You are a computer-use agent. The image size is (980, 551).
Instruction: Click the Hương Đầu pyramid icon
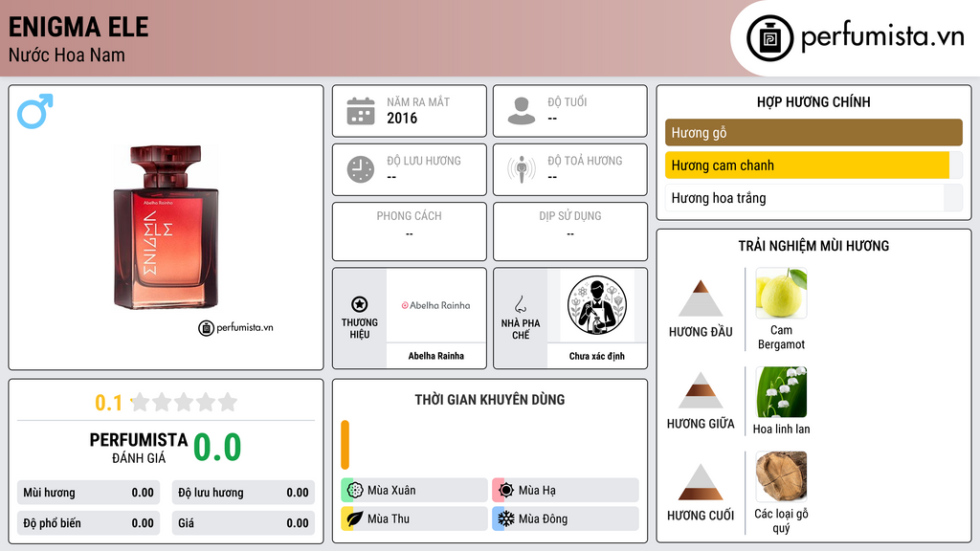click(701, 298)
